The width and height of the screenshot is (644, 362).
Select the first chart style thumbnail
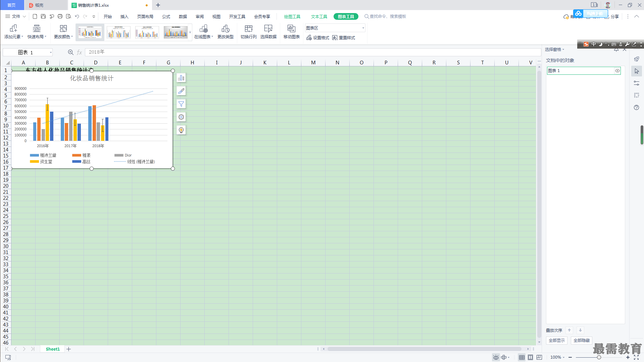coord(90,33)
